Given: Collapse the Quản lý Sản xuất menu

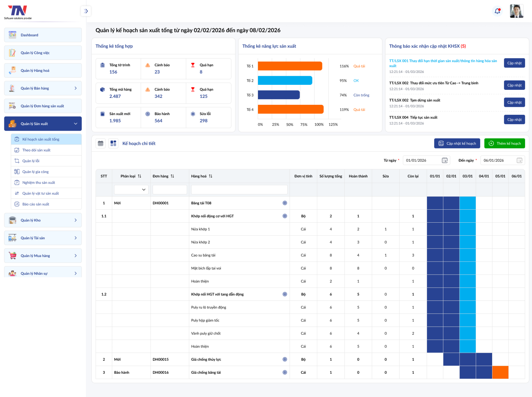Looking at the screenshot, I should pos(75,124).
